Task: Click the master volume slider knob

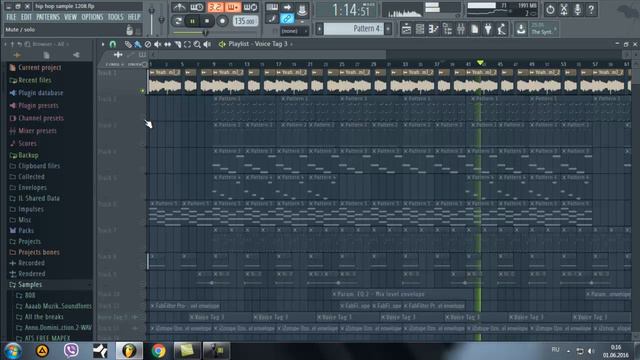Action: [x=151, y=11]
